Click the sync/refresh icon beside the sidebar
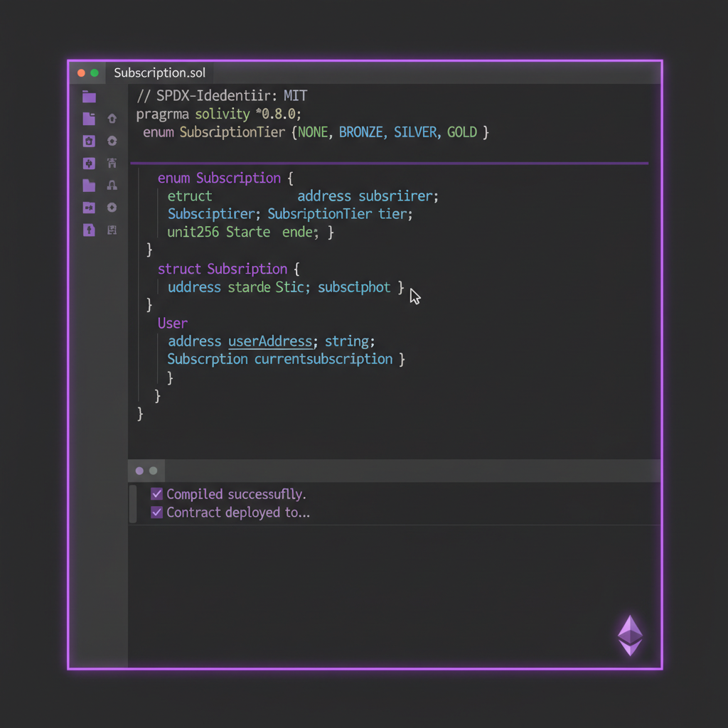 coord(112,141)
